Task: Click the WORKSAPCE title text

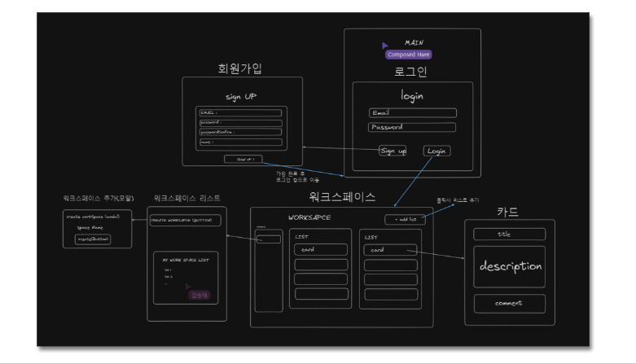Action: pyautogui.click(x=309, y=217)
